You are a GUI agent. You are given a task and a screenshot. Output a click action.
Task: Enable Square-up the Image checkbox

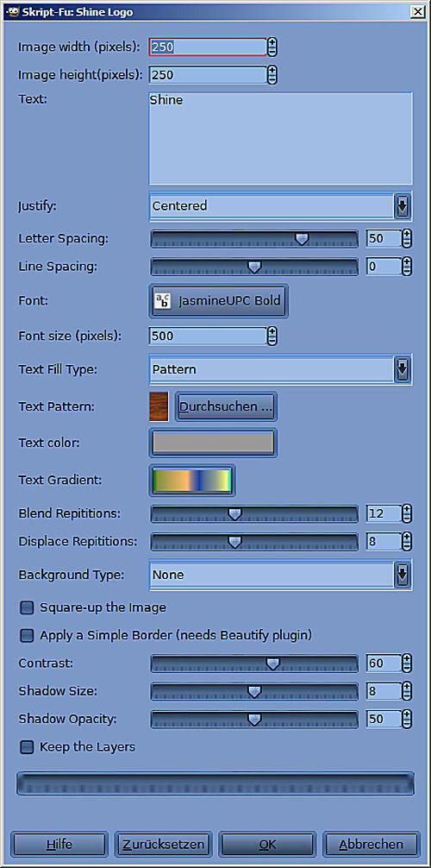(27, 607)
